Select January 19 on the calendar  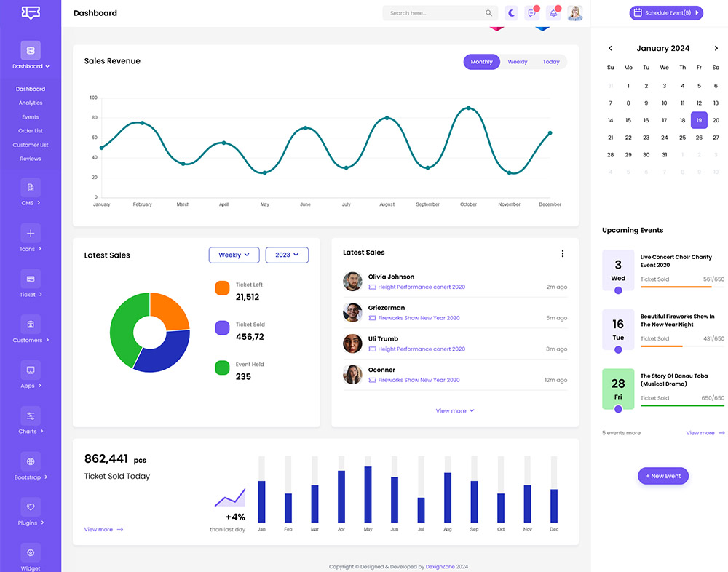699,121
